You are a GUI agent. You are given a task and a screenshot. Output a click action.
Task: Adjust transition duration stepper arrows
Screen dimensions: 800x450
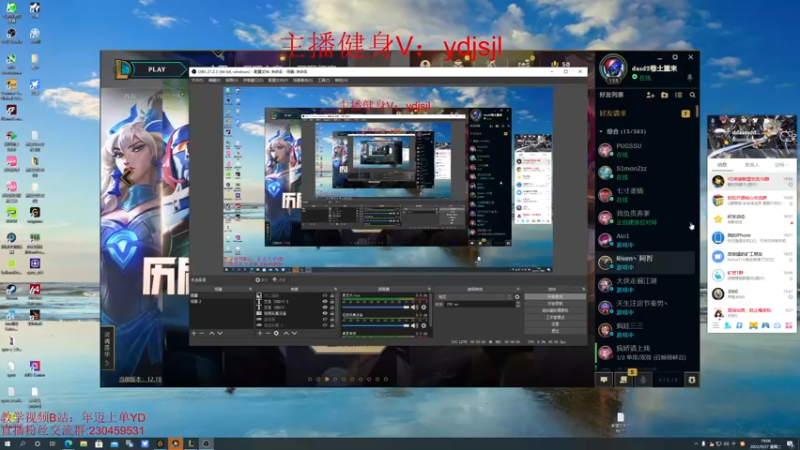coord(518,304)
